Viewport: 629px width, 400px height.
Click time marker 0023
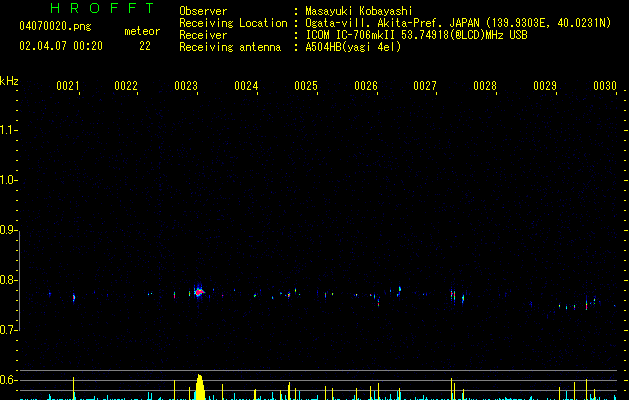(x=186, y=86)
